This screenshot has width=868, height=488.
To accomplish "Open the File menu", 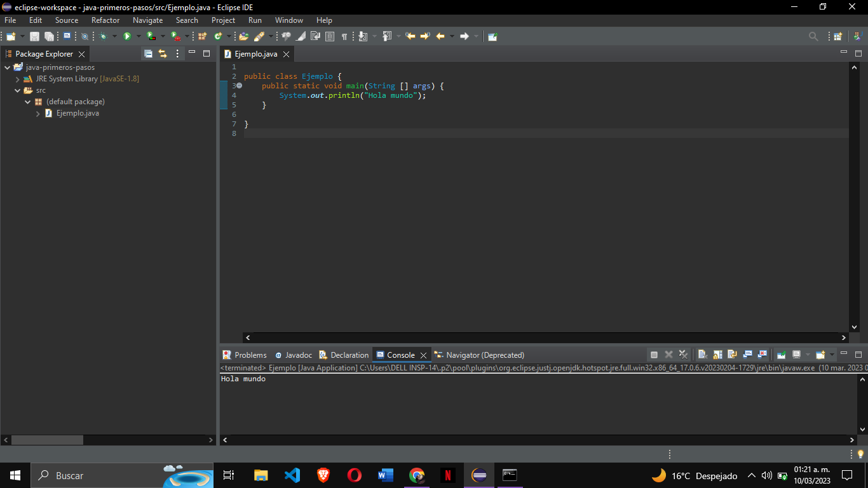I will pyautogui.click(x=10, y=20).
